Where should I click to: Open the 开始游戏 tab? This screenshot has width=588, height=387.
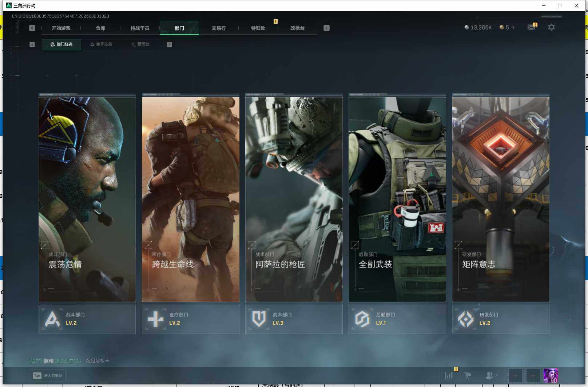(61, 28)
